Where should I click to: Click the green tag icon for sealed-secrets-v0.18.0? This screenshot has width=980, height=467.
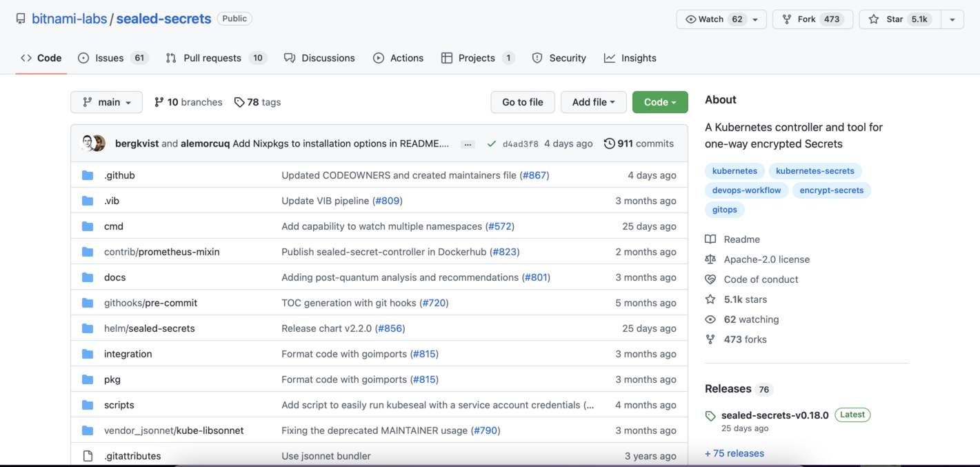[710, 416]
